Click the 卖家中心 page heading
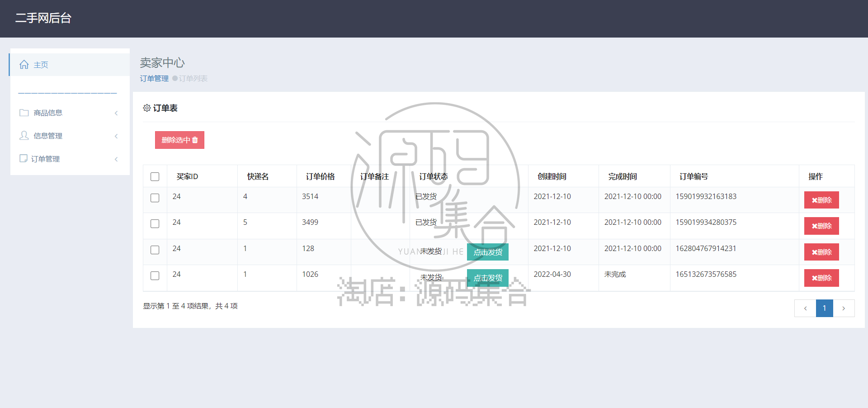868x408 pixels. click(x=162, y=62)
